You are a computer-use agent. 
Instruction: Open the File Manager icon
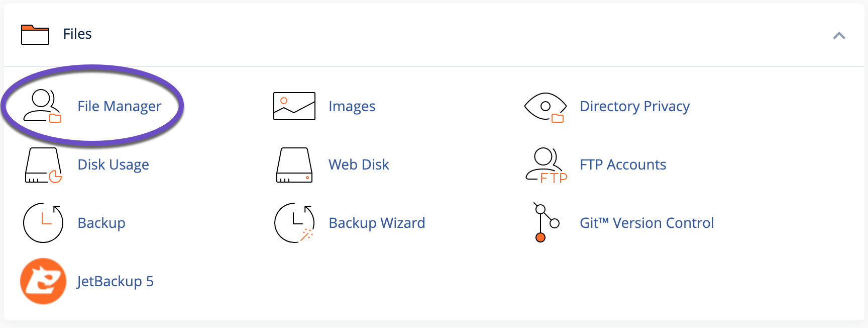[43, 106]
